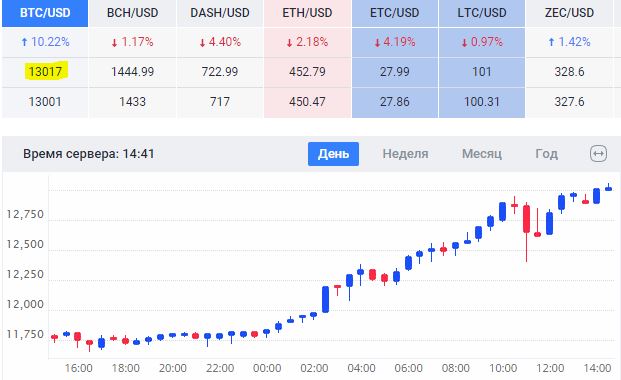The width and height of the screenshot is (621, 380).
Task: Select the BTC/USD pair tab
Action: point(45,13)
